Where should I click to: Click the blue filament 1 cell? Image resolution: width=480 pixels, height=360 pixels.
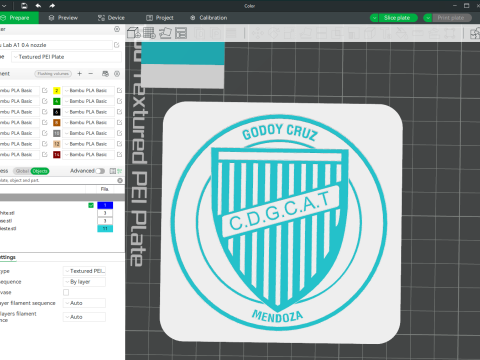click(x=105, y=205)
